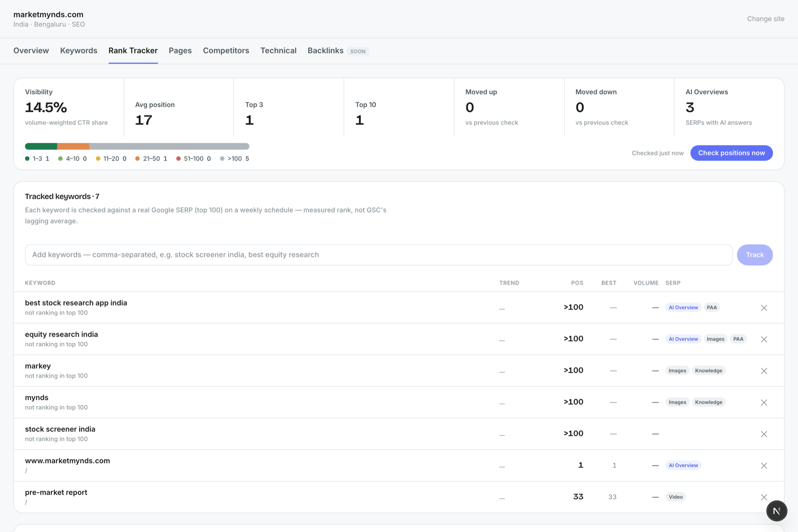Click the SERP column header

click(673, 283)
